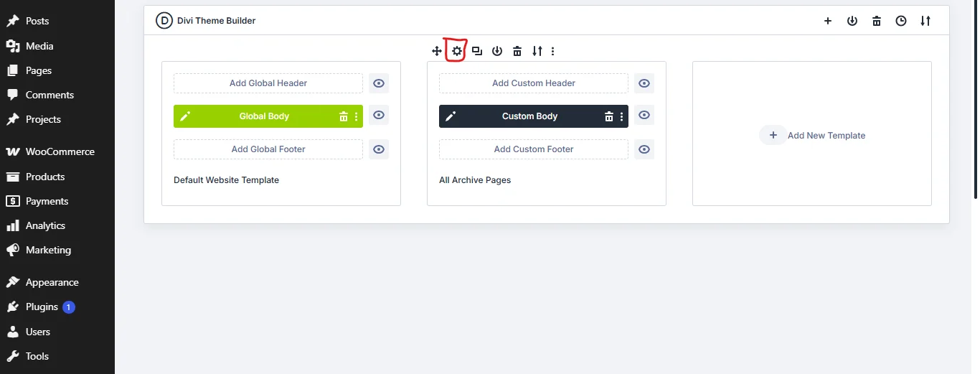The width and height of the screenshot is (980, 374).
Task: Click the page vertical scrollbar
Action: (x=975, y=99)
